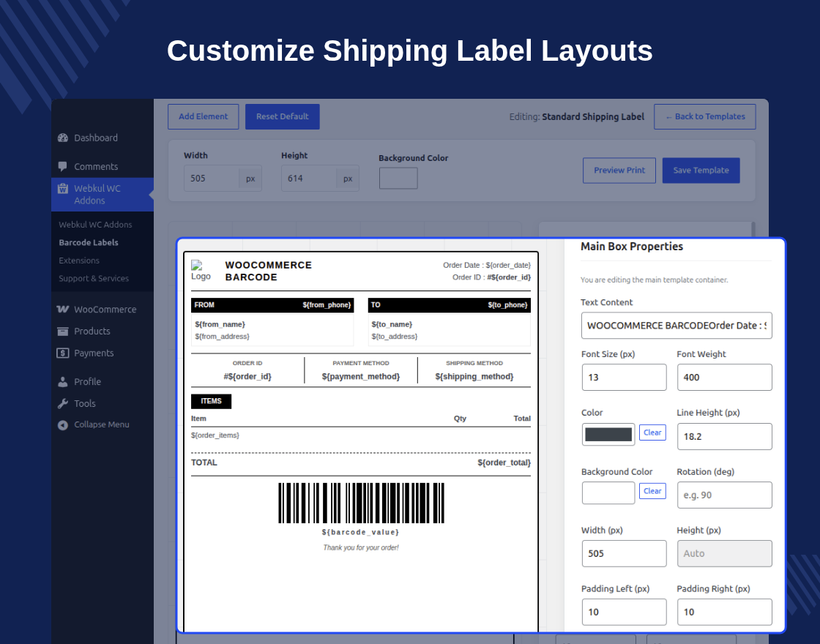Click the Payments dollar icon
The height and width of the screenshot is (644, 820).
(x=63, y=353)
